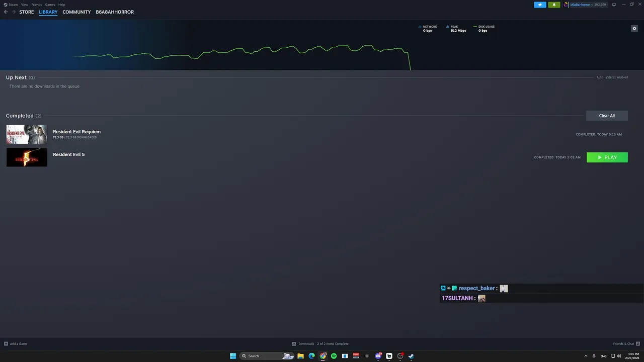644x362 pixels.
Task: Go back with the left arrow
Action: (x=6, y=12)
